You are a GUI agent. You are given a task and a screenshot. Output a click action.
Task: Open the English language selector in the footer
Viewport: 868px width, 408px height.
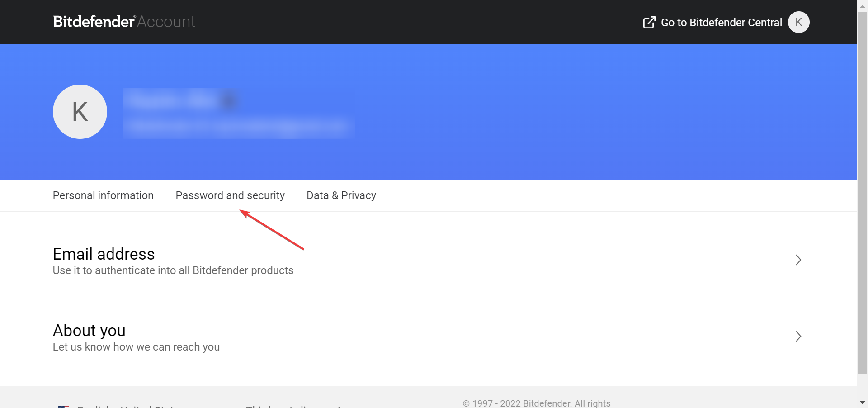click(x=126, y=406)
